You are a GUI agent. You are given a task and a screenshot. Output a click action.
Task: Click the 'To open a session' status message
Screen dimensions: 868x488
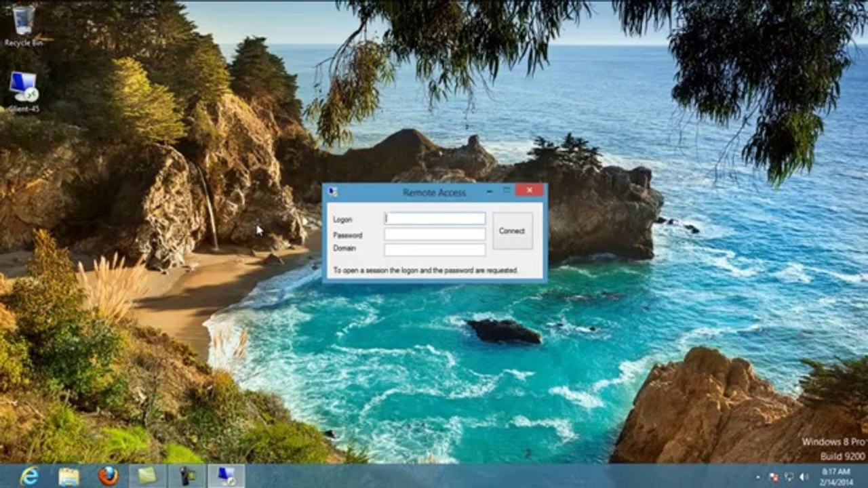[x=425, y=270]
